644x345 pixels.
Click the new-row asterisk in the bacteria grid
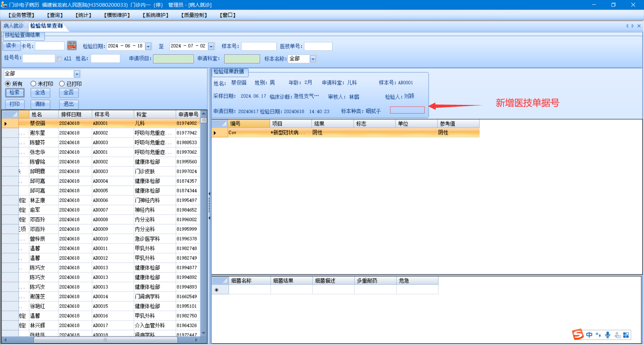click(217, 290)
